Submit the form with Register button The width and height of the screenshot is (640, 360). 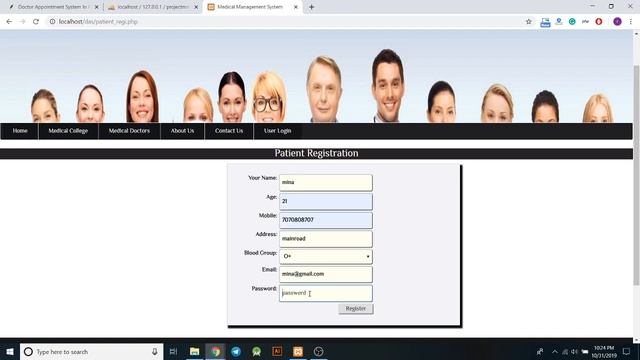(x=356, y=309)
